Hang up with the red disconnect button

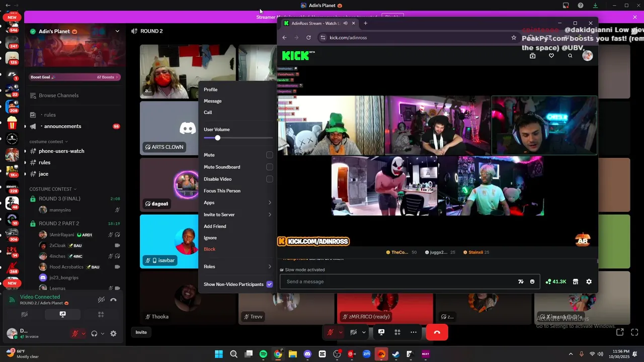[437, 332]
